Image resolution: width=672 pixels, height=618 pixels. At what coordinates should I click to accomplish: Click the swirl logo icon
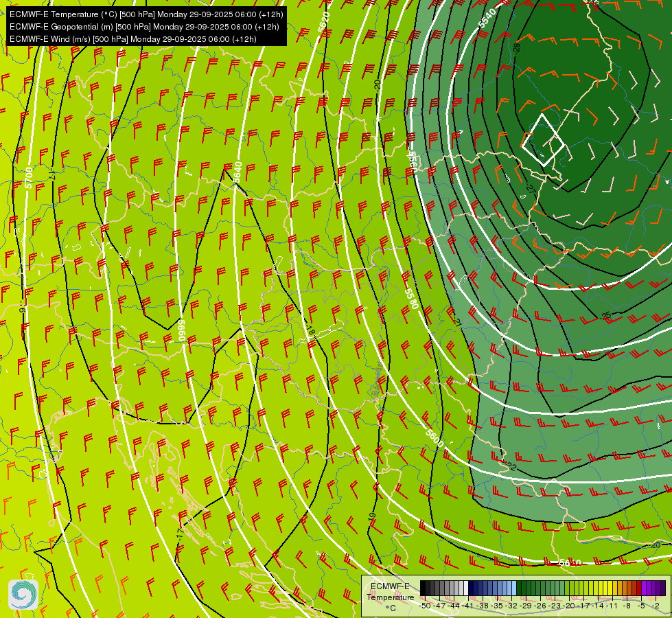pos(23,595)
